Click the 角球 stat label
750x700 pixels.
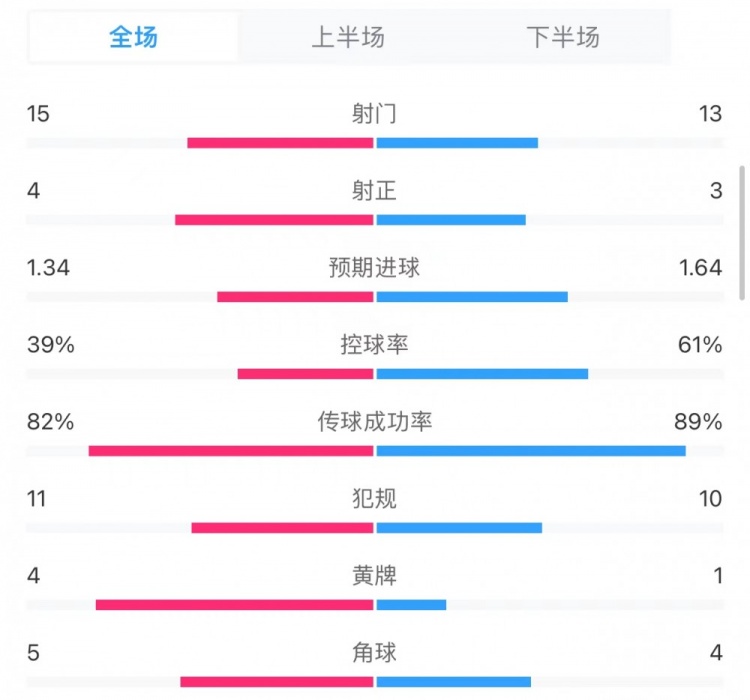(375, 653)
